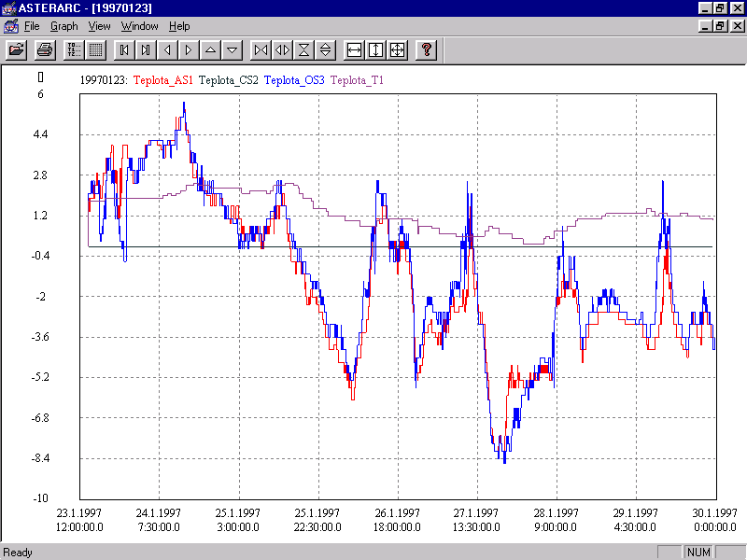Open help with the question mark icon
This screenshot has width=747, height=560.
coord(426,49)
